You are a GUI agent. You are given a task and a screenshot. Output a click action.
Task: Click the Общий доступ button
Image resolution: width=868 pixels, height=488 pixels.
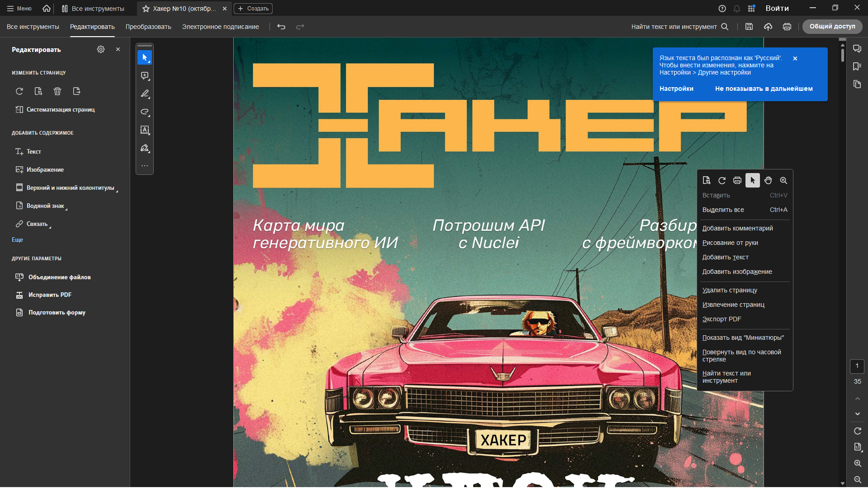pos(832,27)
